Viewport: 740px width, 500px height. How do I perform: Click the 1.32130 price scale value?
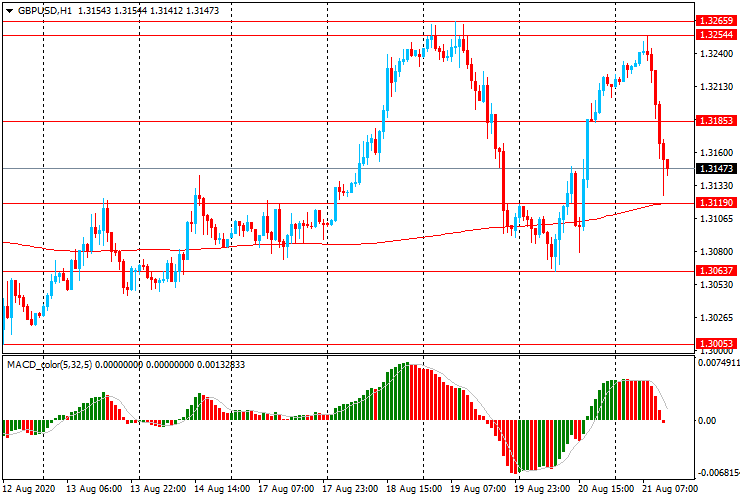[x=716, y=87]
